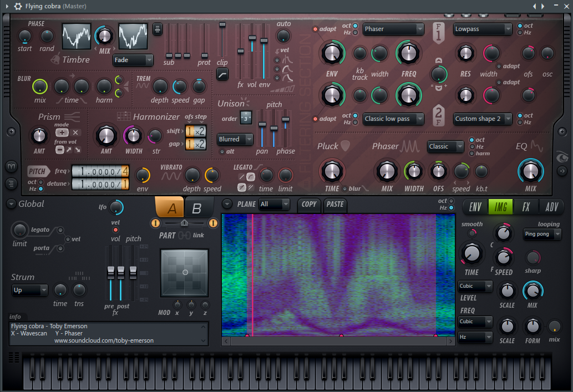The image size is (573, 392).
Task: Open the plugin settings gear icon
Action: tap(18, 6)
